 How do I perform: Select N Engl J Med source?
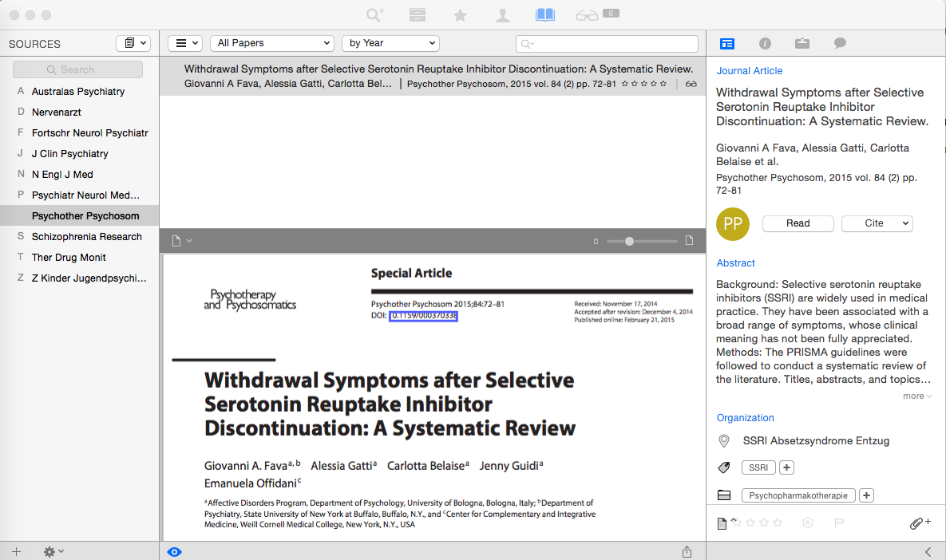pos(62,175)
